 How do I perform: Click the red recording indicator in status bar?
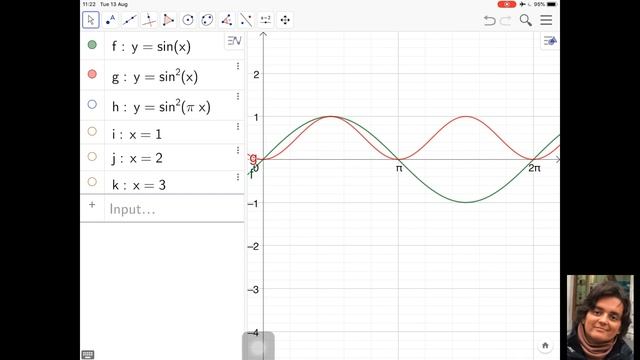(x=507, y=4)
